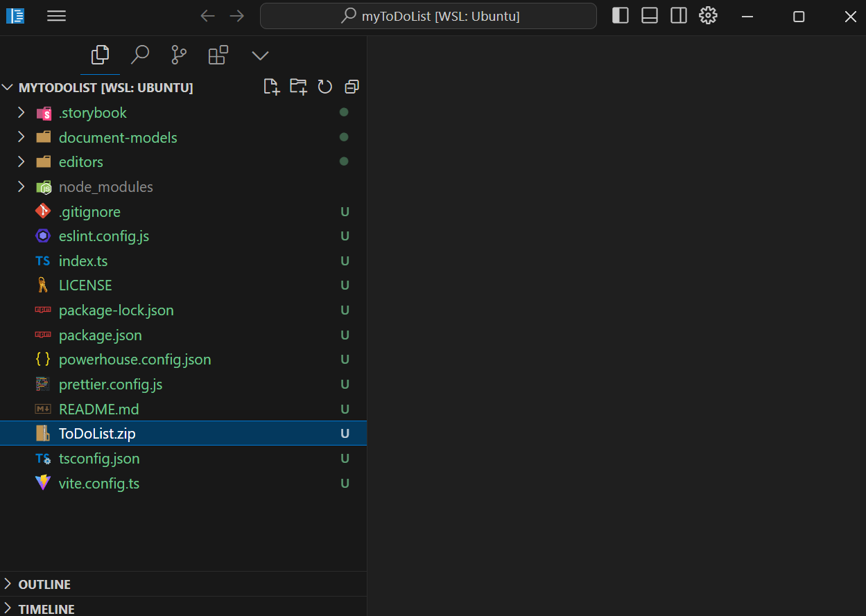Open the Manage settings gear
The image size is (866, 616).
coord(708,15)
